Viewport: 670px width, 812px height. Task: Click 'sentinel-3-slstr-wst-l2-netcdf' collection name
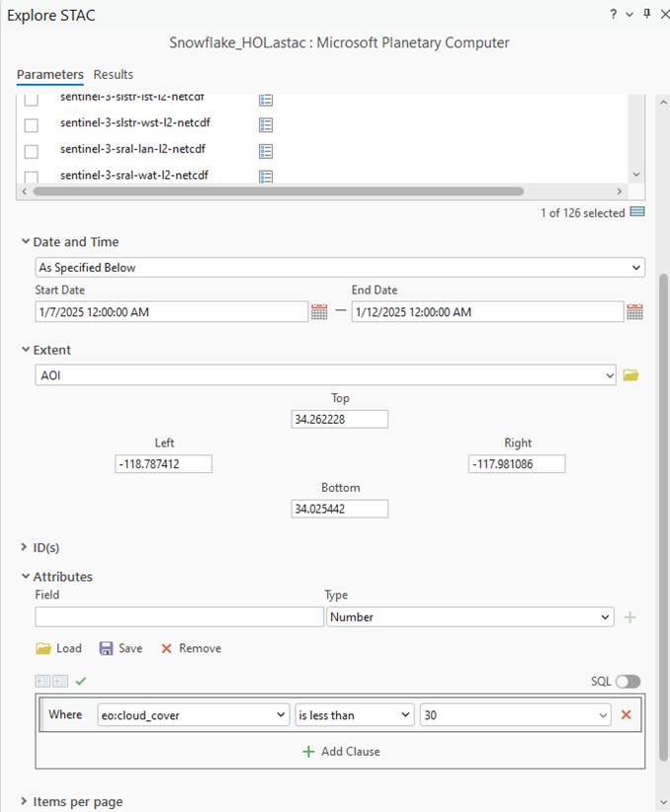[135, 122]
